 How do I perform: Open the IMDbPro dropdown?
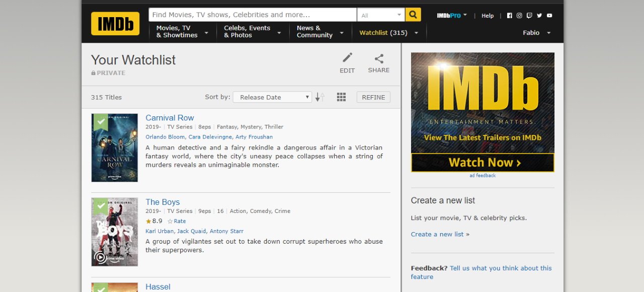coord(452,16)
